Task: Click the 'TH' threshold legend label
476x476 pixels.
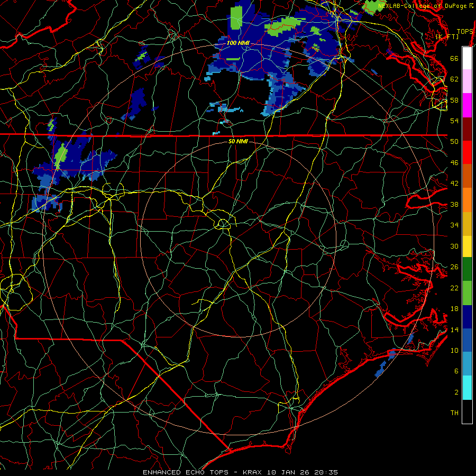Action: click(454, 413)
